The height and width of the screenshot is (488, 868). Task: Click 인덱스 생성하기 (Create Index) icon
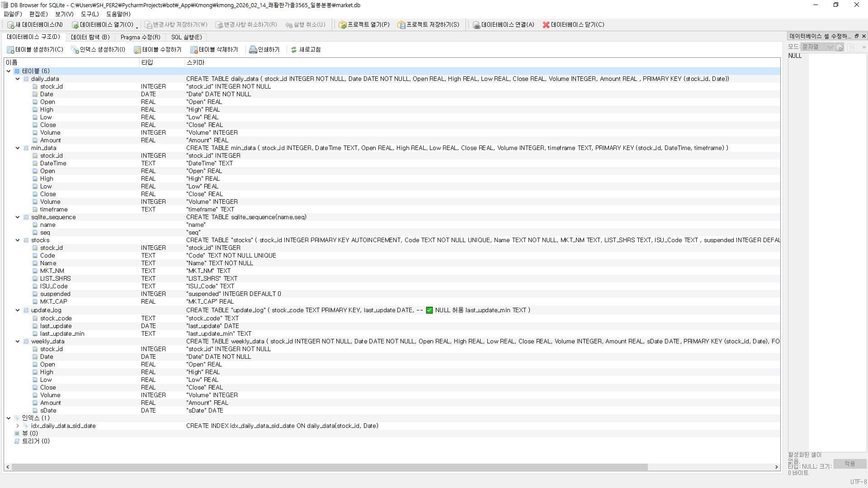tap(75, 50)
